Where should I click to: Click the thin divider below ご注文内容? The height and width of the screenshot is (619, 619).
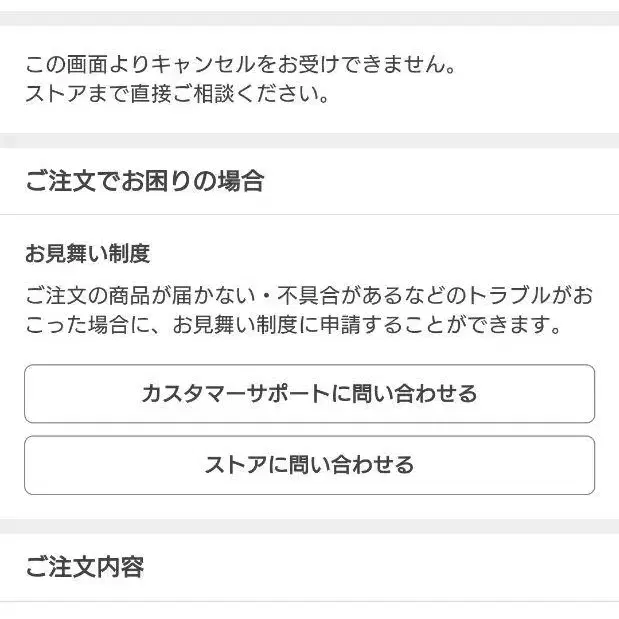(x=310, y=602)
